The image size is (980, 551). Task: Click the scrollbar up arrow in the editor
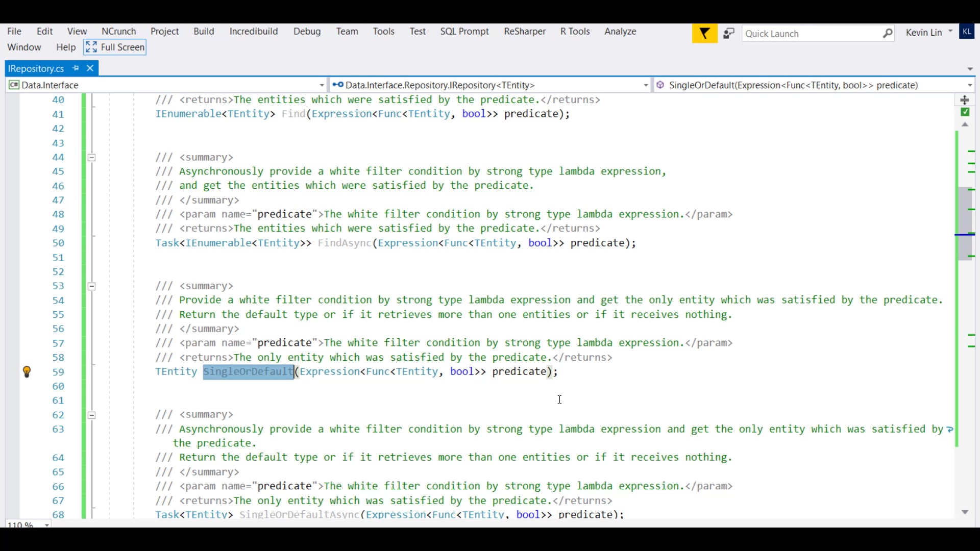(965, 124)
